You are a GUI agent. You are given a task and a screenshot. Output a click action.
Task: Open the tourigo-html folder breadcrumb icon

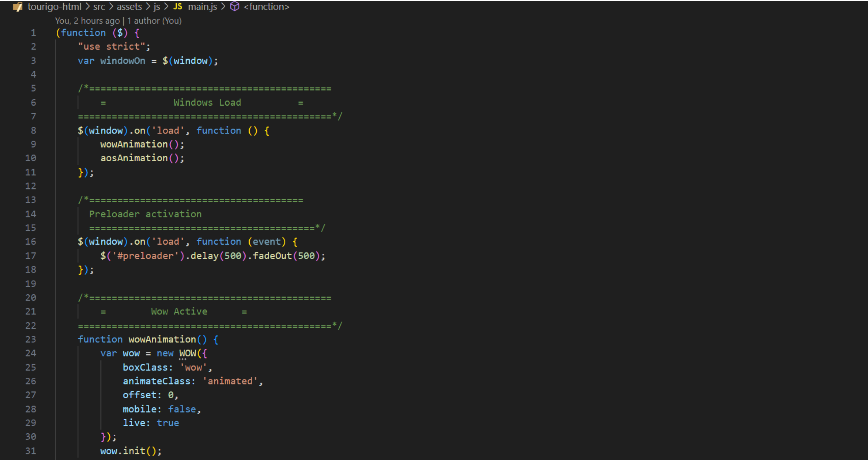(17, 7)
